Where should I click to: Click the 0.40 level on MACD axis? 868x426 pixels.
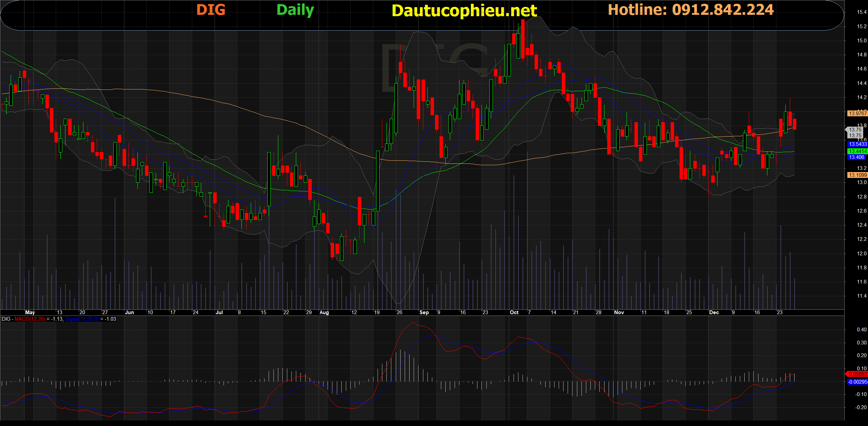click(861, 330)
